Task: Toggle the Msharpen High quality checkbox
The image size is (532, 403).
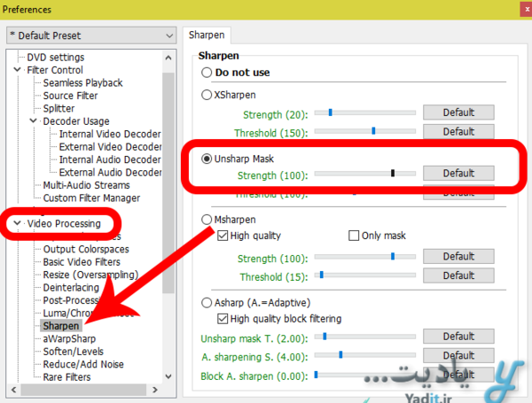Action: coord(223,236)
